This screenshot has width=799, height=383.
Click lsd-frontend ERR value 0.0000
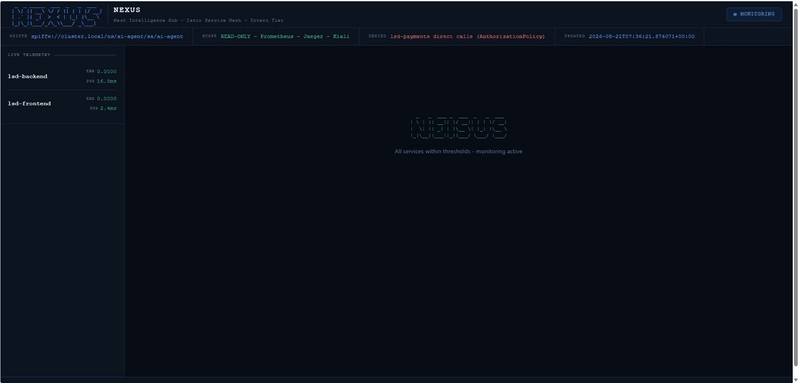106,99
